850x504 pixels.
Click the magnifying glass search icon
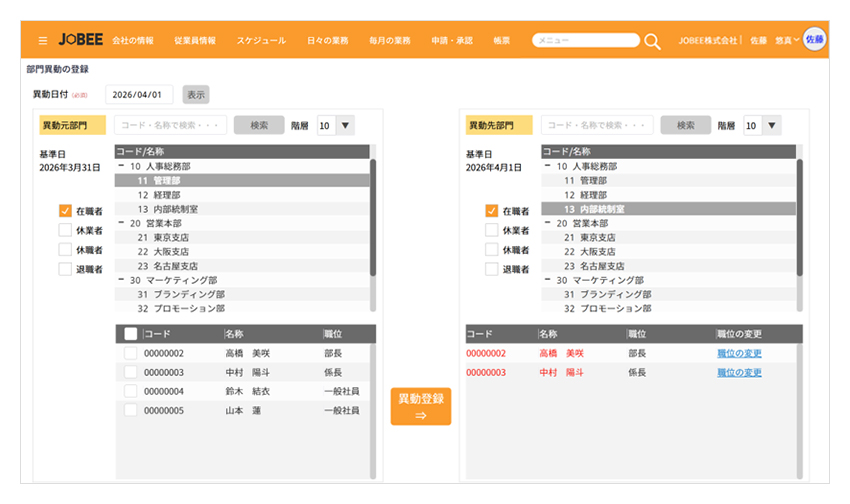[x=652, y=41]
